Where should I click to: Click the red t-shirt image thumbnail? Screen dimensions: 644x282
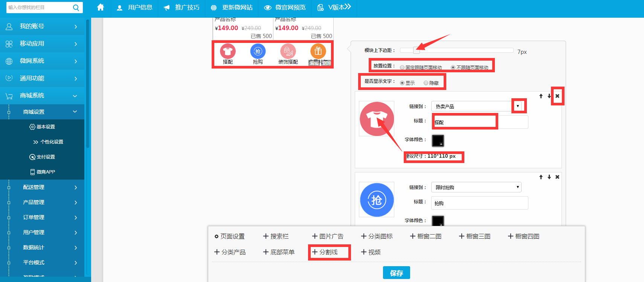pos(377,119)
